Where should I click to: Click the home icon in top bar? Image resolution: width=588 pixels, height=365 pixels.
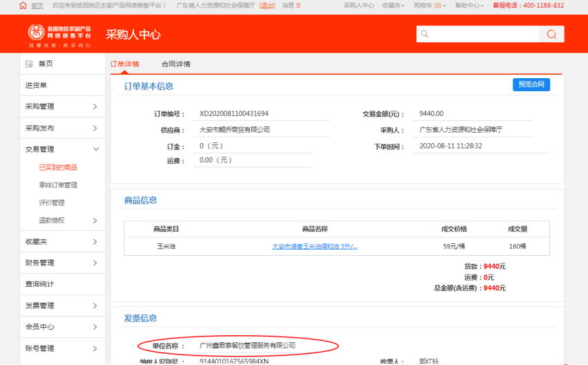click(23, 5)
